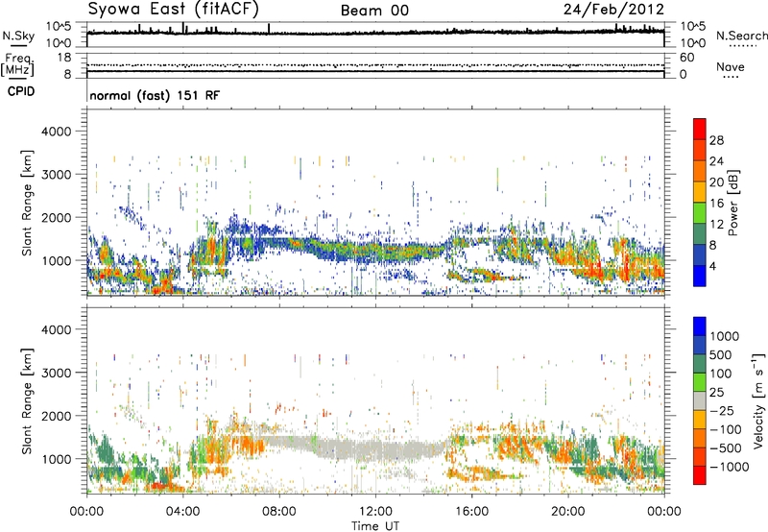Click the '4000' tick of the Power panel
The image size is (768, 532).
click(x=57, y=132)
